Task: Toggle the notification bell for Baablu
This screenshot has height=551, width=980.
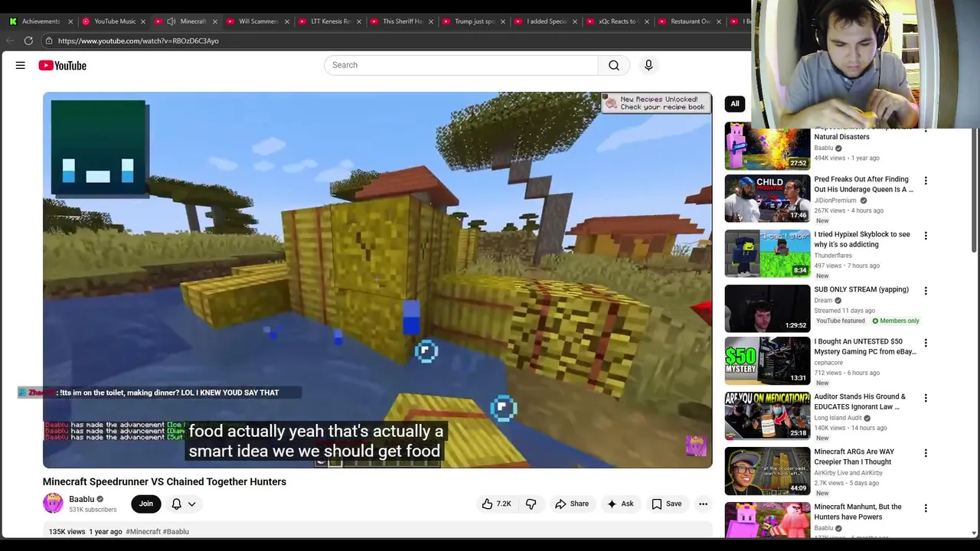Action: point(177,504)
